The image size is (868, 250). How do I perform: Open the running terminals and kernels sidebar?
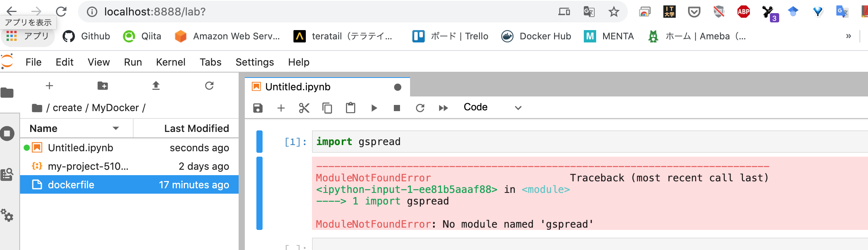(x=7, y=133)
